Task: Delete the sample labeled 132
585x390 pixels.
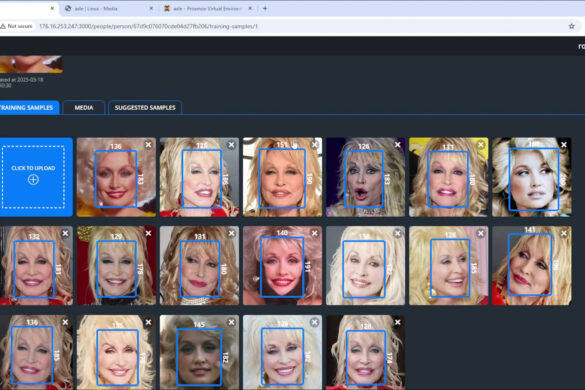Action: 65,233
